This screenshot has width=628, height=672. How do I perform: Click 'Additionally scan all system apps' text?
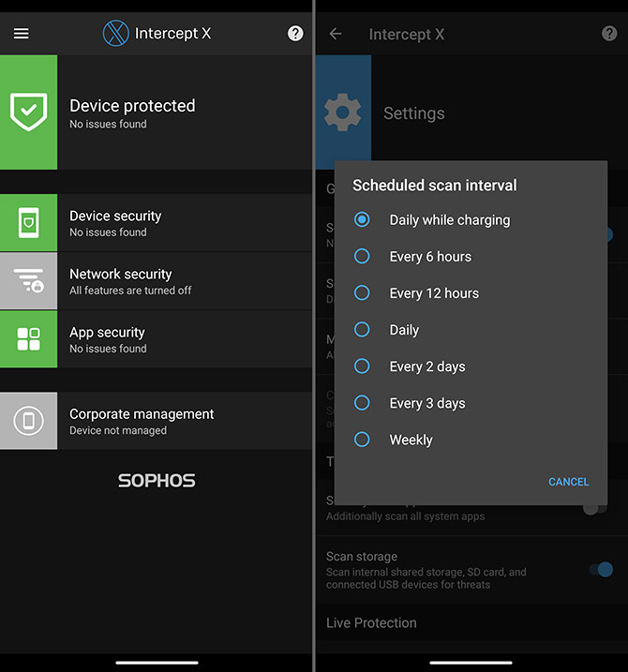(x=405, y=516)
